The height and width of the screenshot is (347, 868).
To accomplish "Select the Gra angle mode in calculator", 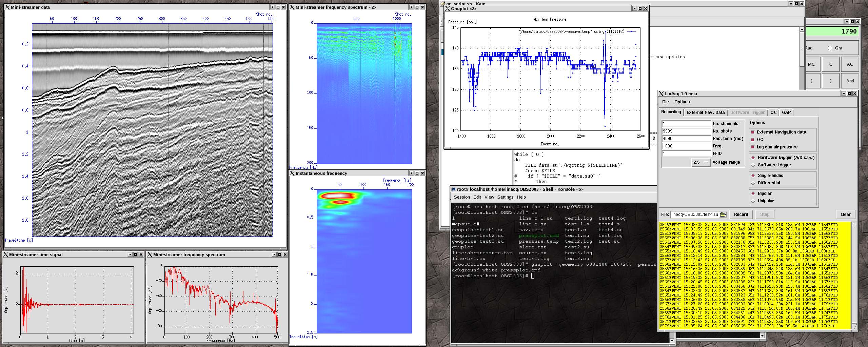I will pyautogui.click(x=830, y=48).
